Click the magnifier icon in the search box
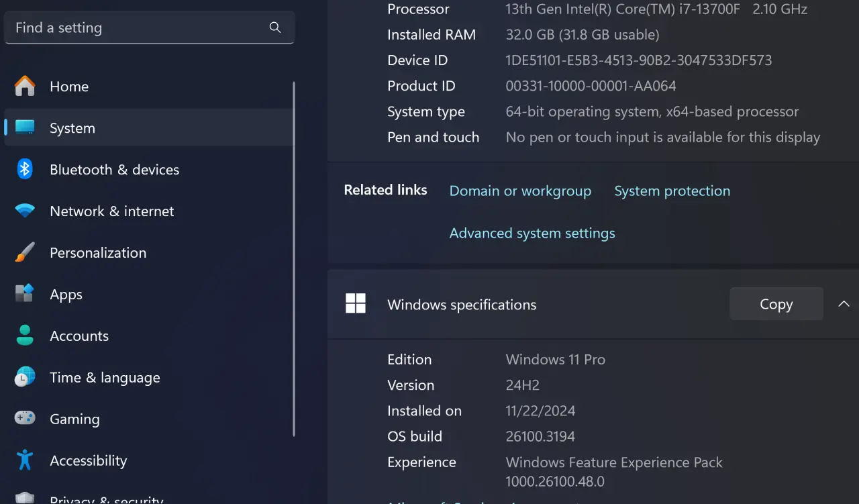Viewport: 859px width, 504px height. (275, 28)
